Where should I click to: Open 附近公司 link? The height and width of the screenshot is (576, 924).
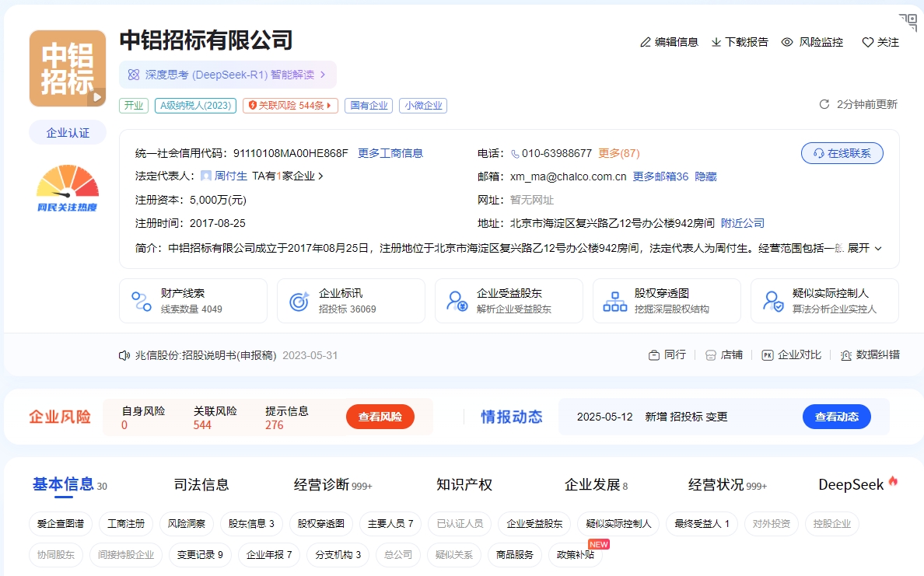[743, 223]
